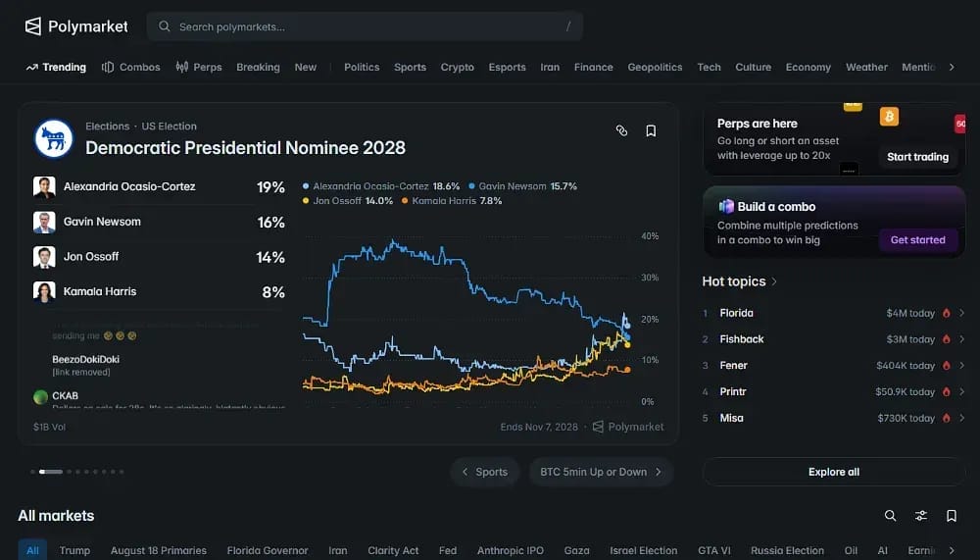This screenshot has height=560, width=980.
Task: Click the Democratic donkey market icon
Action: coord(54,138)
